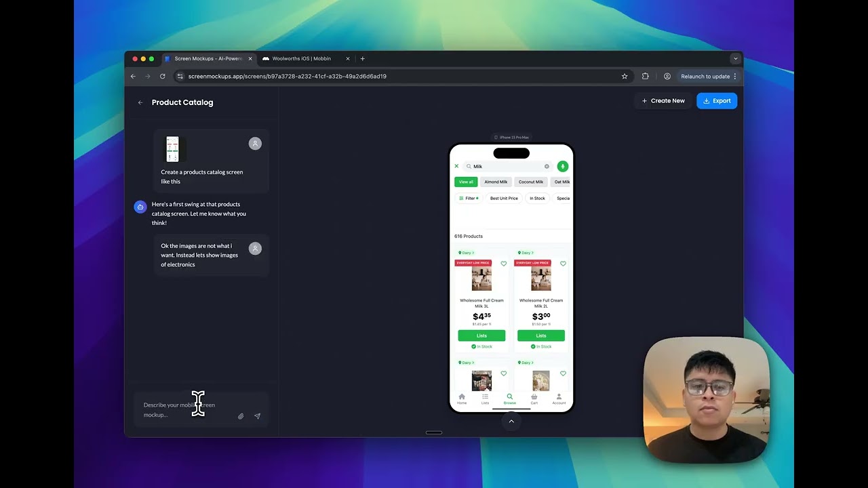Click Lists button for Milk 3L
868x488 pixels.
(x=481, y=335)
